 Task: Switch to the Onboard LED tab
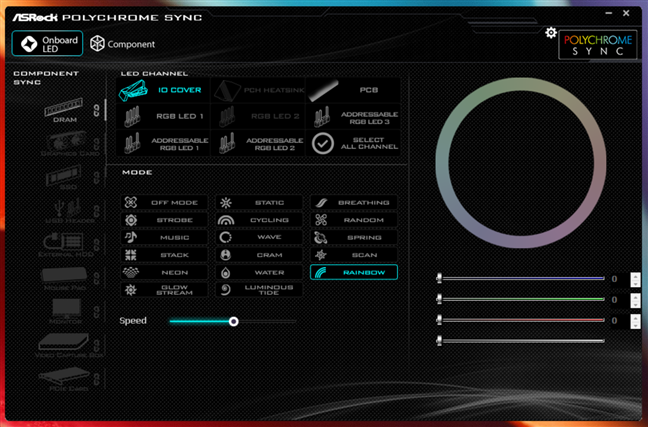[x=46, y=43]
